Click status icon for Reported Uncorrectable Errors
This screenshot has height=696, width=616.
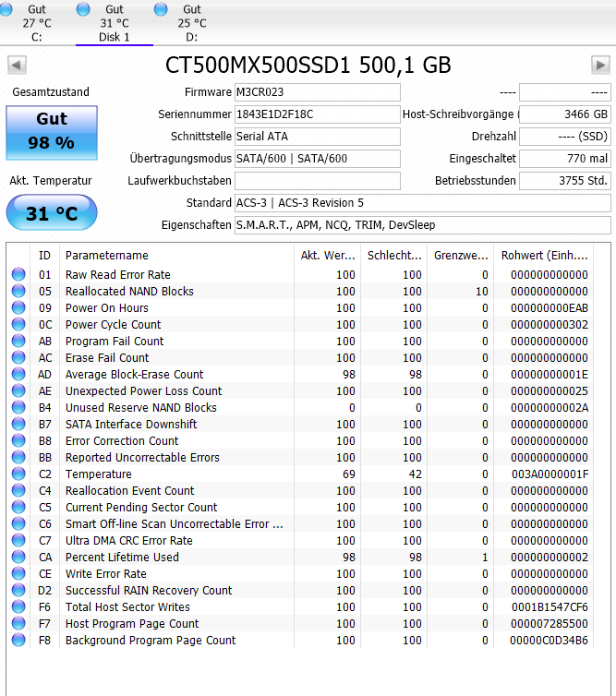point(18,457)
